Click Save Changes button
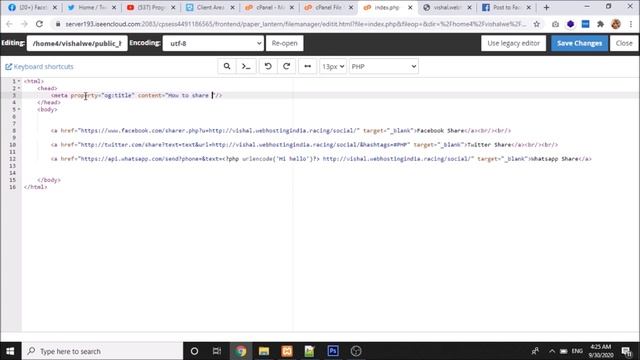This screenshot has width=640, height=360. pos(579,43)
